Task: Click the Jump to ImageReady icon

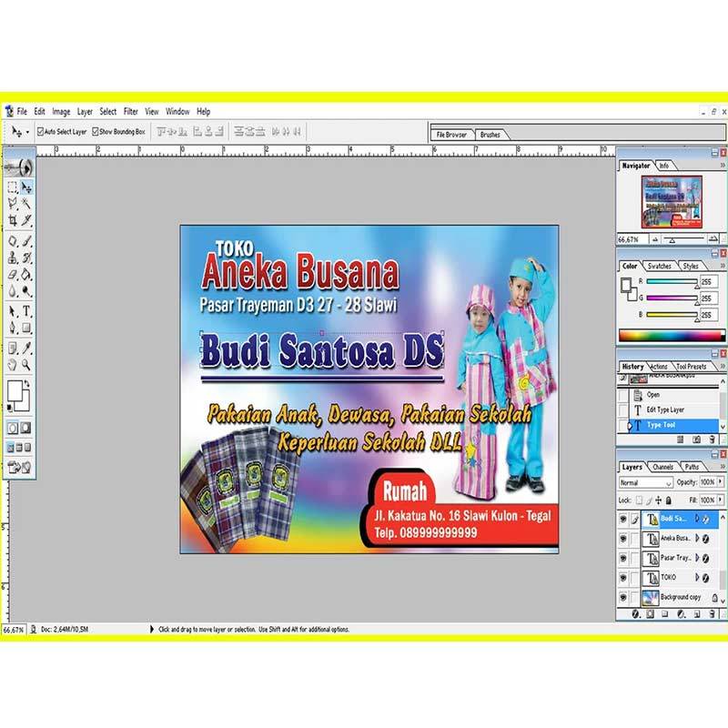Action: click(x=19, y=467)
